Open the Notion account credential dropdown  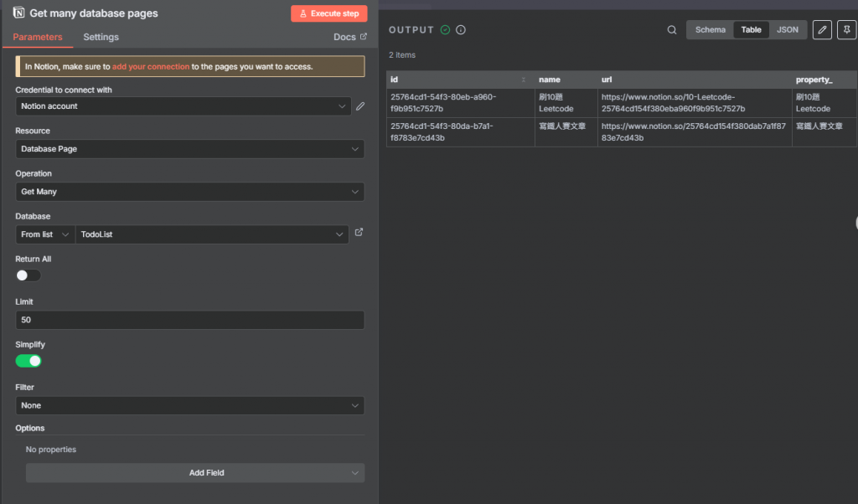coord(183,106)
